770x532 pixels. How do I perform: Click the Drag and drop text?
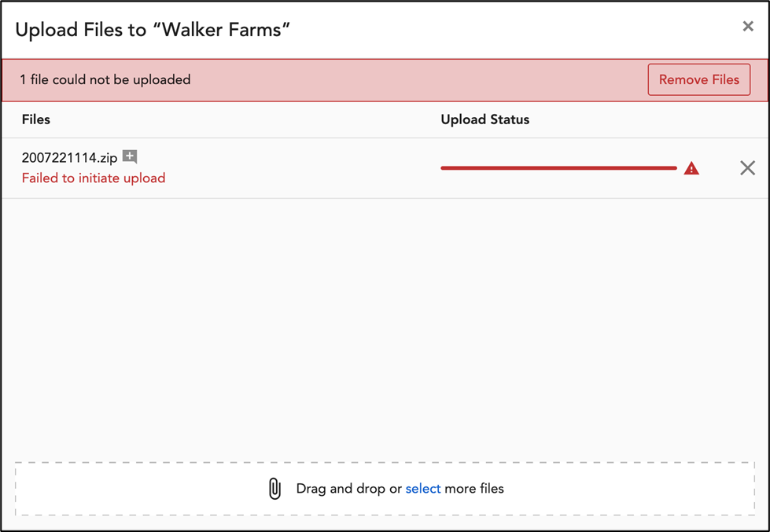tap(342, 489)
